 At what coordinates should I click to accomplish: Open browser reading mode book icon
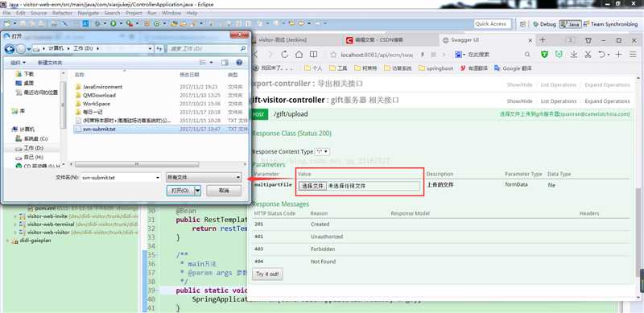click(313, 54)
